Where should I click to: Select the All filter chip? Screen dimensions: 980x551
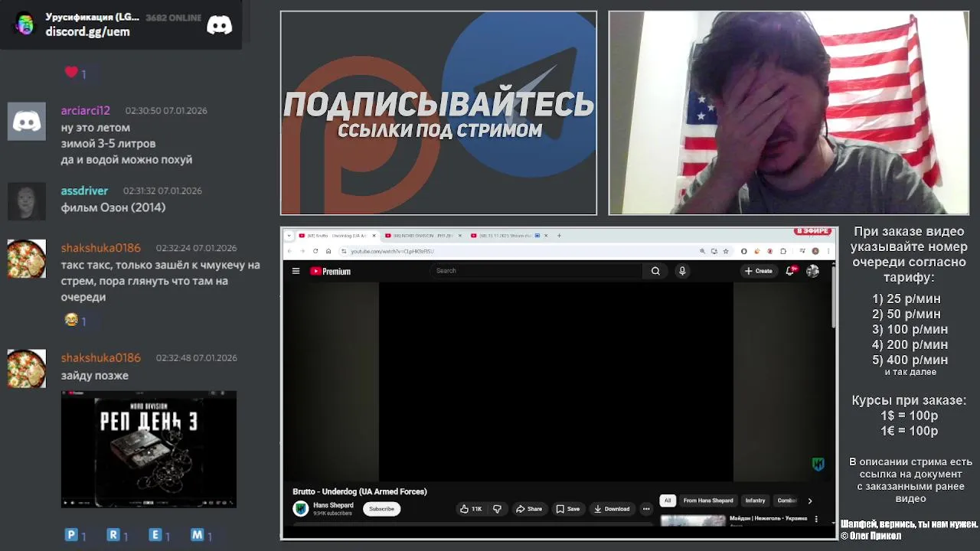click(x=668, y=500)
